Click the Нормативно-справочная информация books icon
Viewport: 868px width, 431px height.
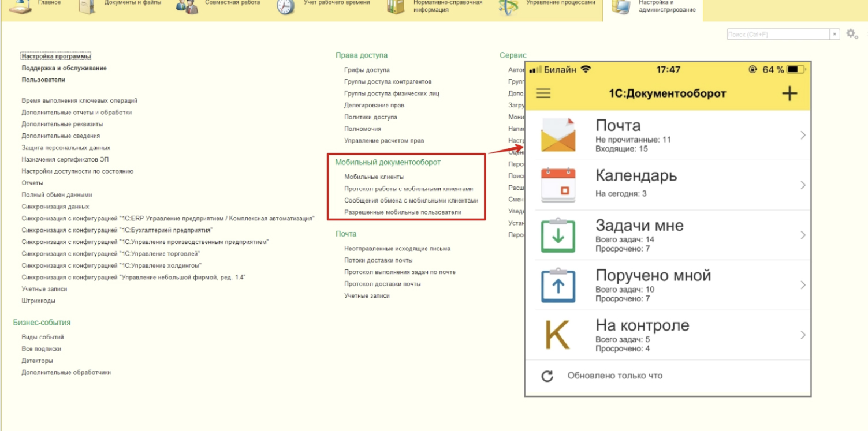pyautogui.click(x=396, y=6)
